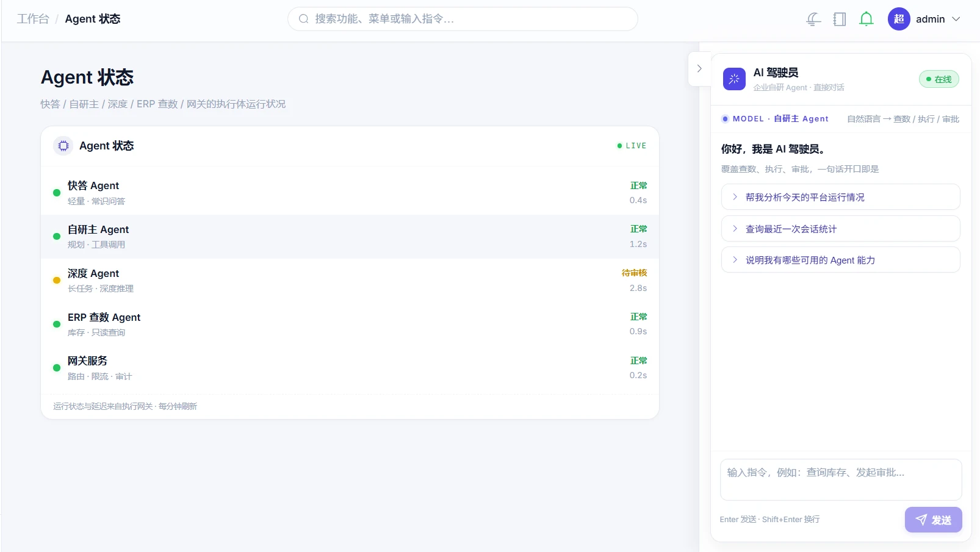
Task: Click the 快答 Agent green status dot
Action: [x=57, y=193]
